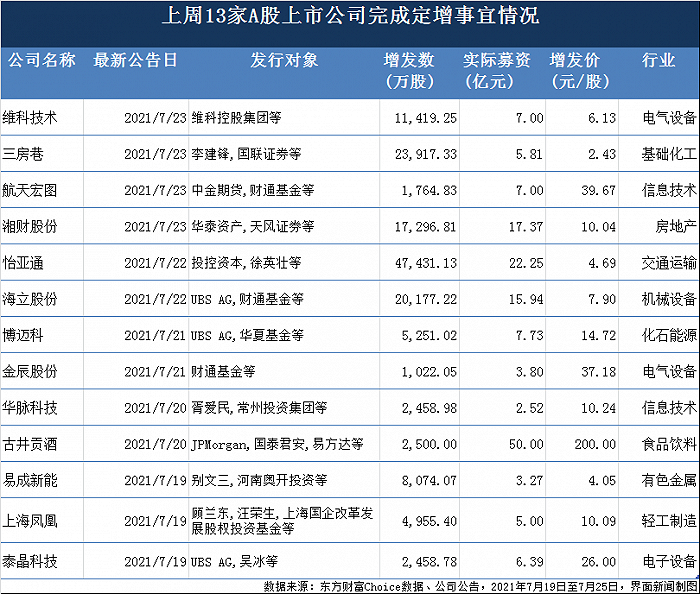
Task: Click the issue price 39.67
Action: [x=599, y=191]
